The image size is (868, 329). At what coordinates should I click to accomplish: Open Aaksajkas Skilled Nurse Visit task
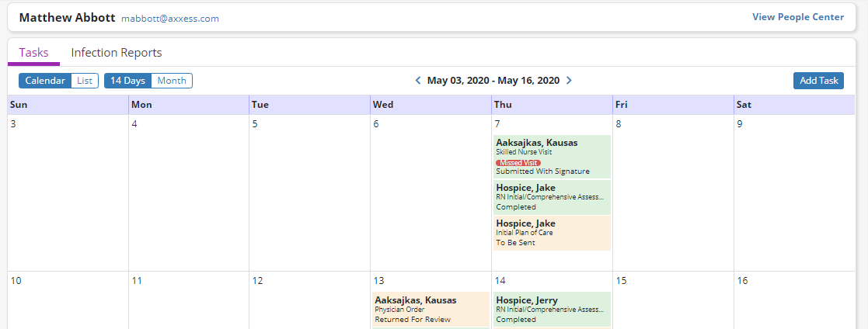[x=552, y=147]
